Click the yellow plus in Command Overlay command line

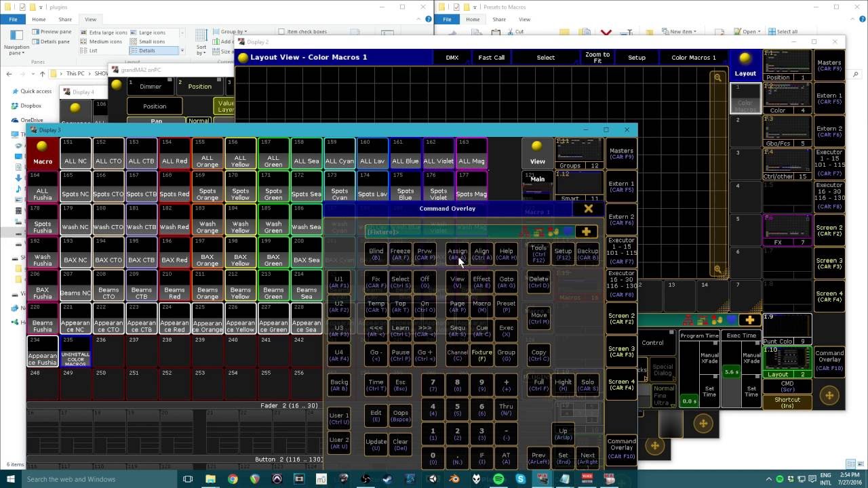click(587, 232)
